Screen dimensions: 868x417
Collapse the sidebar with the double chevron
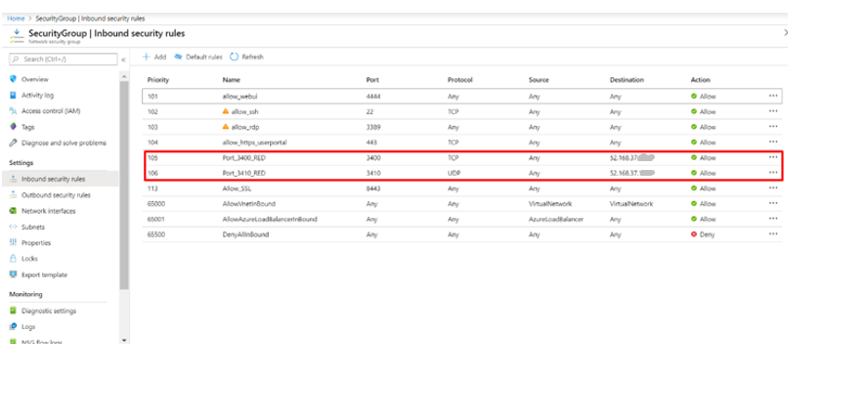(123, 60)
